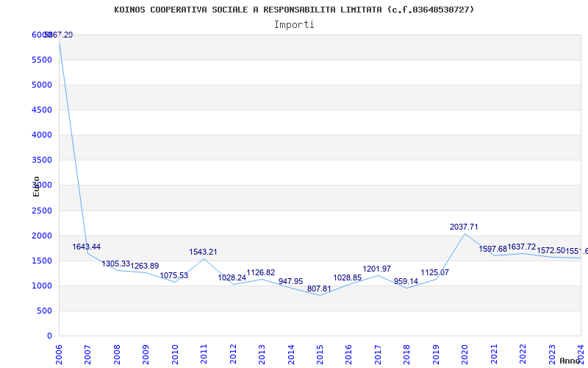This screenshot has height=368, width=588.
Task: Click the 1000 y-axis value
Action: [42, 286]
